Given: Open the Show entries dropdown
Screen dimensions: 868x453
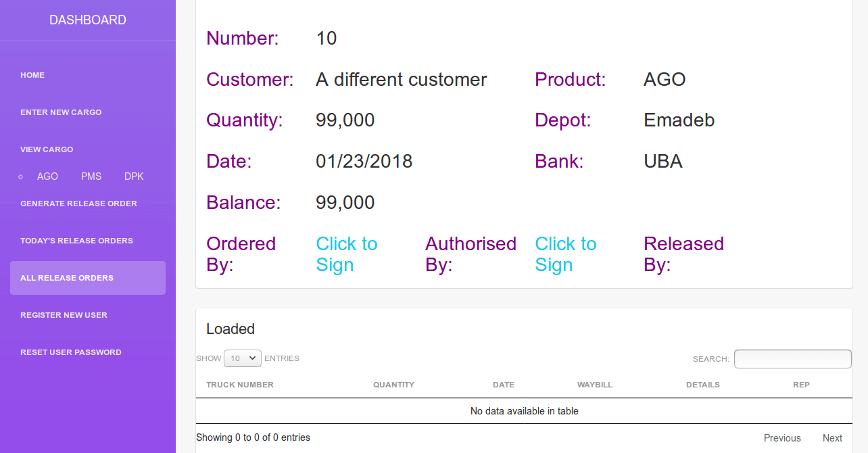Looking at the screenshot, I should [x=243, y=358].
